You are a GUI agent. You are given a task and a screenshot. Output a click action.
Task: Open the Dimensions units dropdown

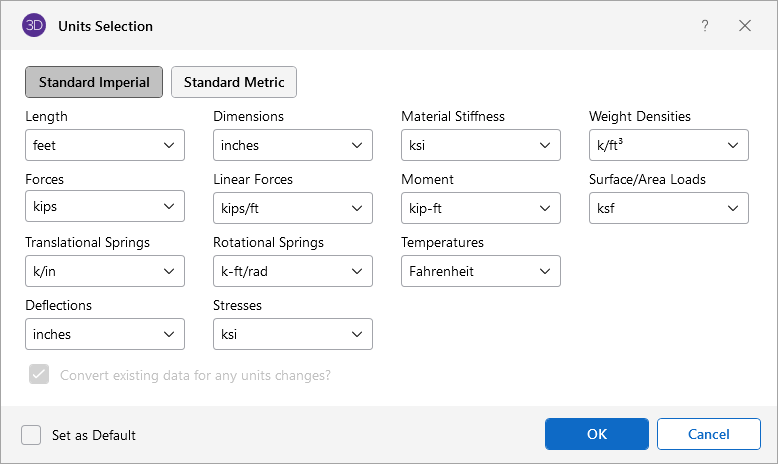tap(293, 145)
